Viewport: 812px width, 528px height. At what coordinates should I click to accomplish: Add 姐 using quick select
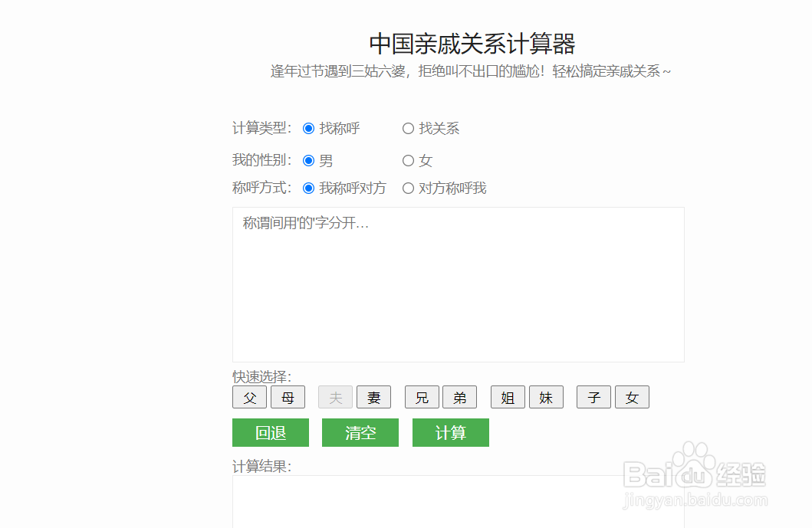pos(508,397)
